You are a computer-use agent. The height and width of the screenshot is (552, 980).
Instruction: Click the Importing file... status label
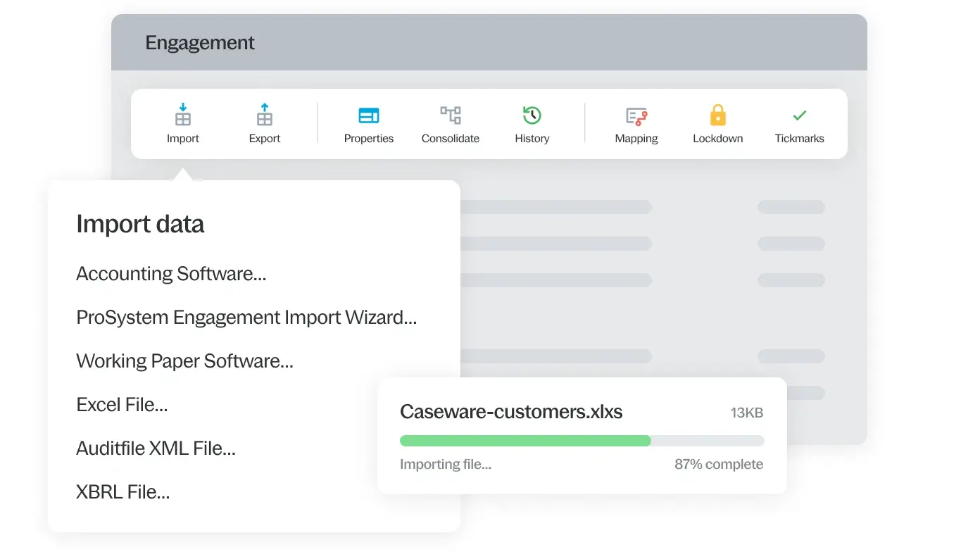point(446,465)
